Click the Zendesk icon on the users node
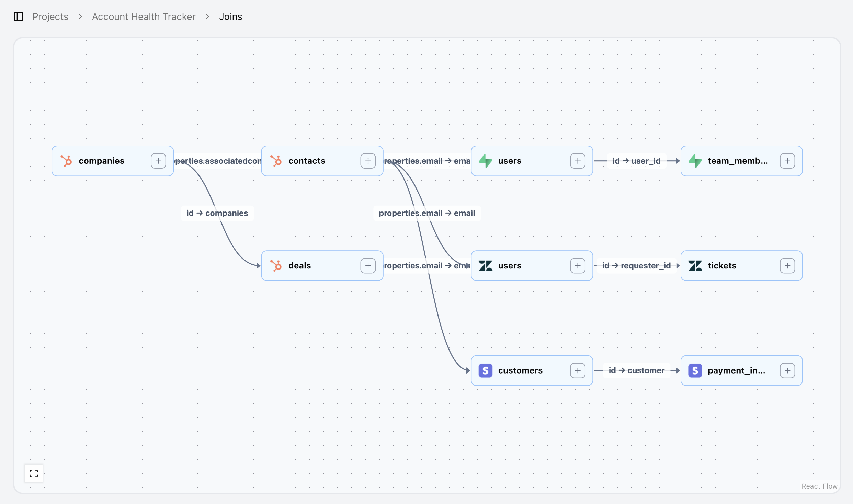This screenshot has width=853, height=504. tap(485, 265)
